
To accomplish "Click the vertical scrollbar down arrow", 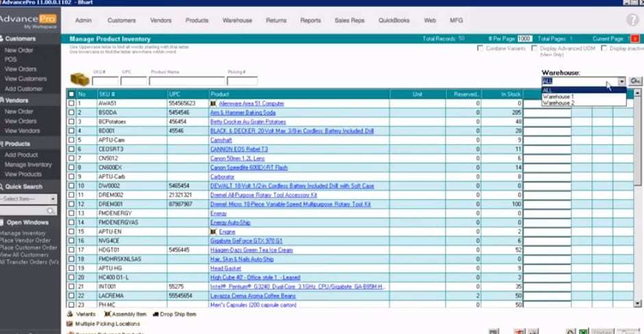I will coord(638,303).
